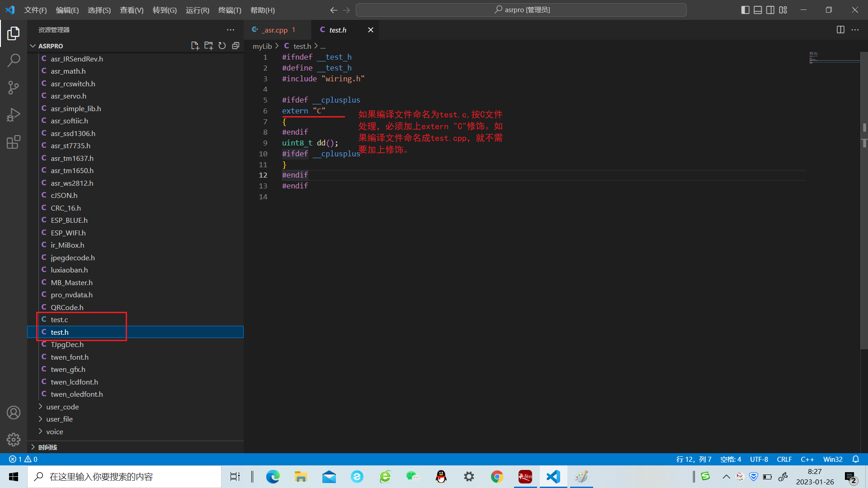
Task: Click UTF-8 encoding in status bar
Action: point(759,459)
